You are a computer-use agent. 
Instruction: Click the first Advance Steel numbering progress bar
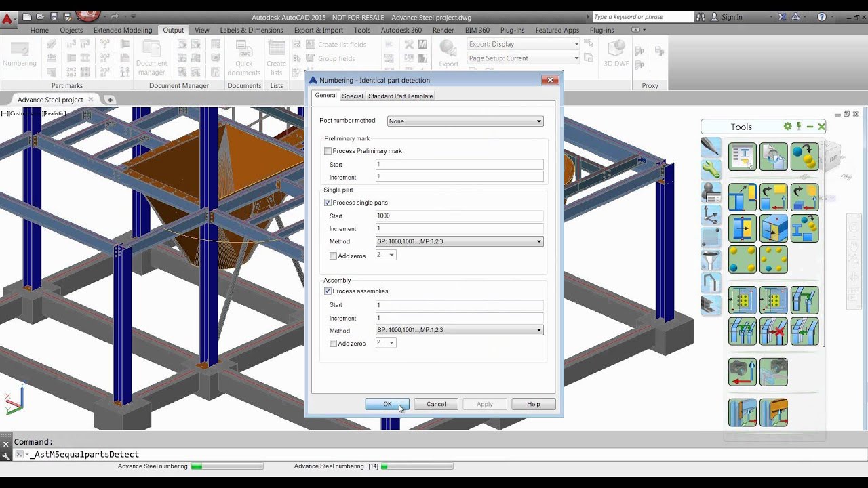[x=227, y=466]
